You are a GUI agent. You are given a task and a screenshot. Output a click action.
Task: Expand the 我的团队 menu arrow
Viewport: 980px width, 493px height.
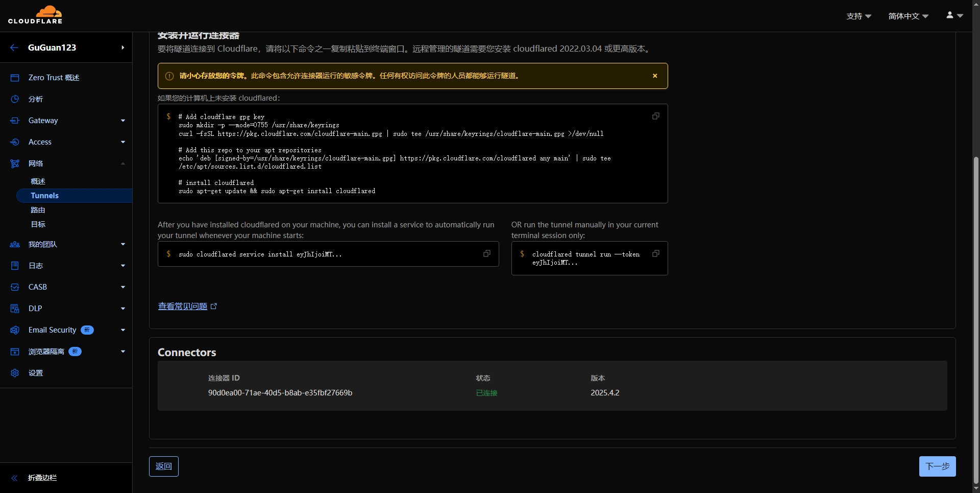tap(123, 244)
